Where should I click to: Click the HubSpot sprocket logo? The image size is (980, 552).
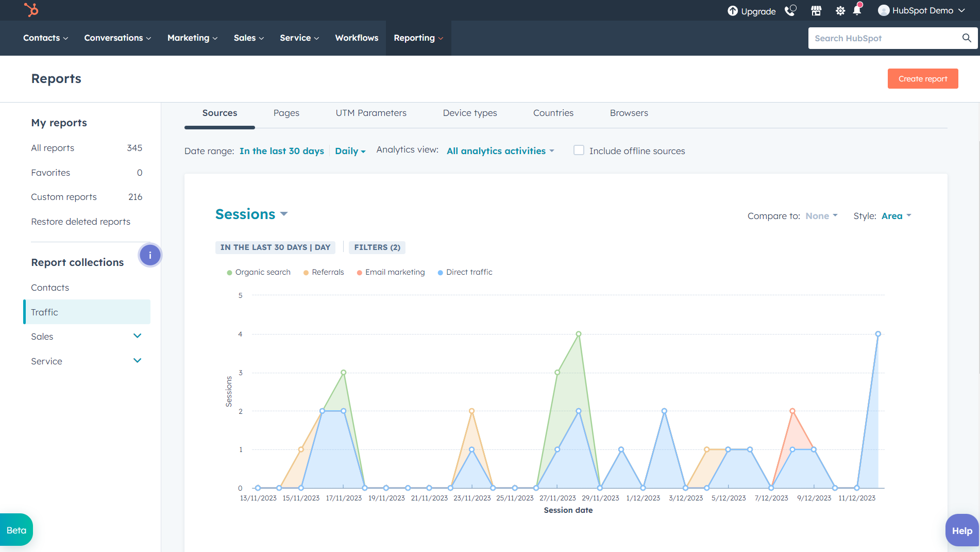click(x=31, y=10)
